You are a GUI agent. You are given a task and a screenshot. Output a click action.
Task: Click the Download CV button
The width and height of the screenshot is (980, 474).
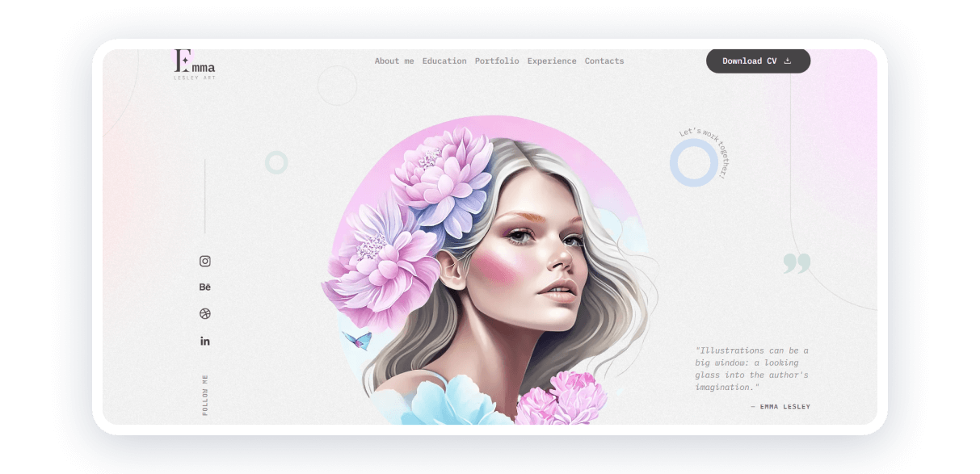click(758, 61)
